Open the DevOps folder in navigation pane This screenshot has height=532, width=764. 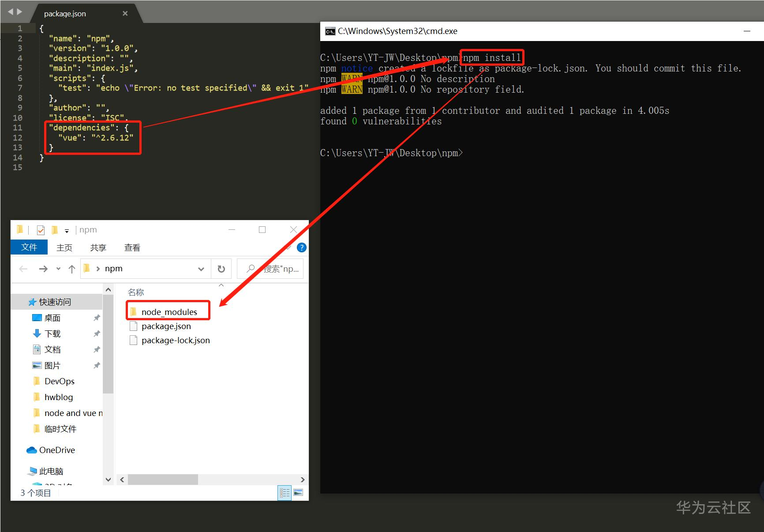click(x=59, y=381)
